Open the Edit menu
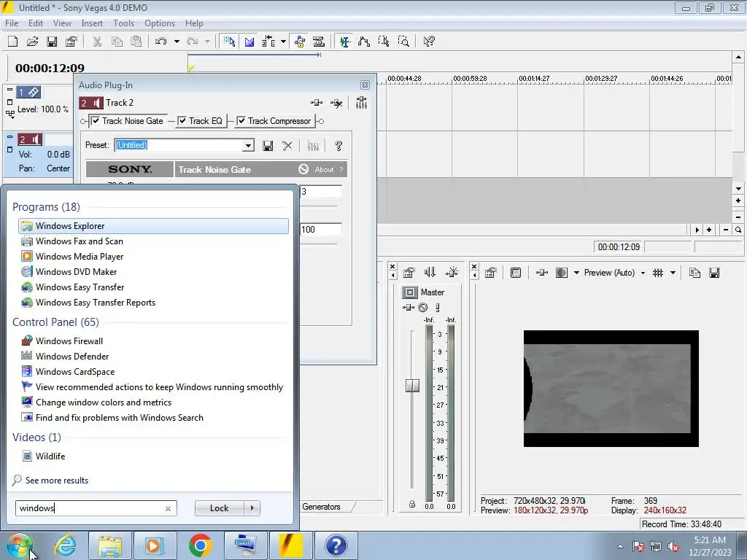The image size is (747, 560). coord(36,23)
